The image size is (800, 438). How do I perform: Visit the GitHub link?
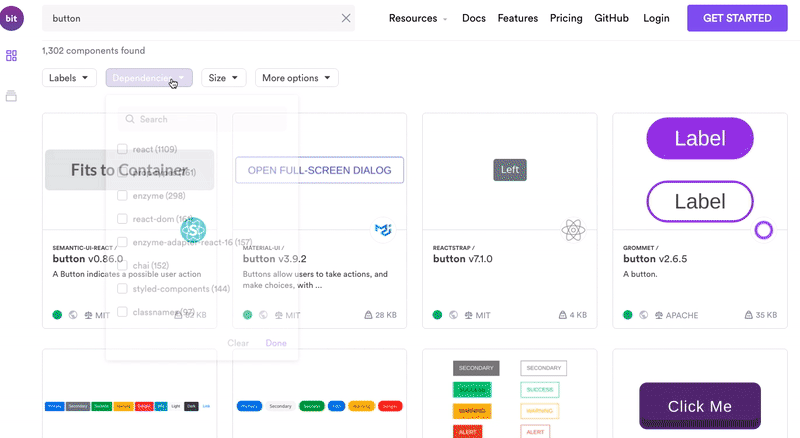[x=611, y=18]
